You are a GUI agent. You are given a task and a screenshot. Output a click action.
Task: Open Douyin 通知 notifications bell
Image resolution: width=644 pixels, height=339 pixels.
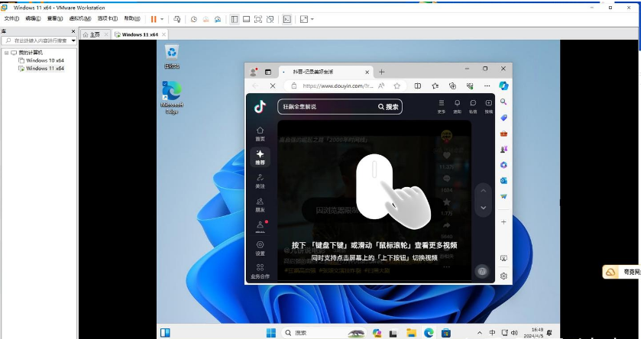click(457, 106)
